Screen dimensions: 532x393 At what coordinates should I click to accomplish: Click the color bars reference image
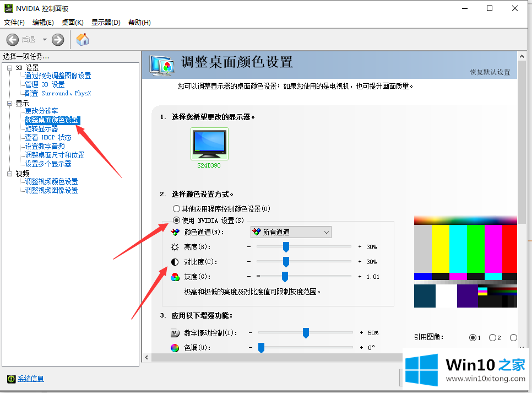[x=465, y=262]
